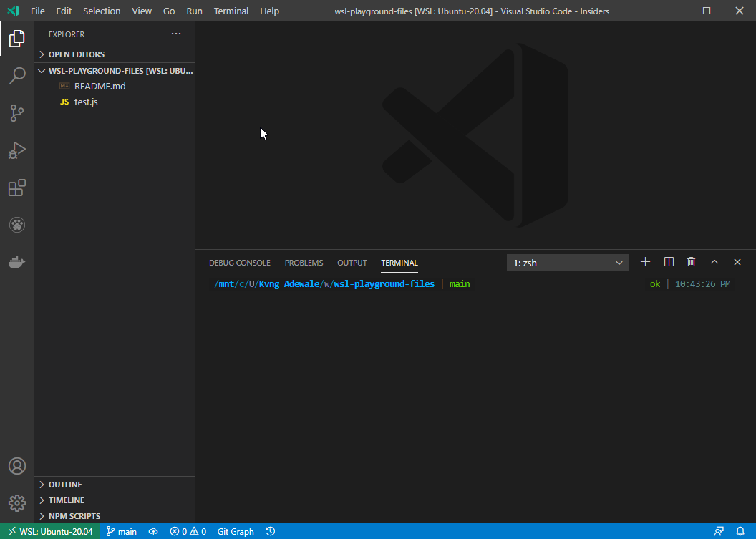Screen dimensions: 756x539
Task: Open the Accounts icon in activity bar
Action: [x=17, y=466]
